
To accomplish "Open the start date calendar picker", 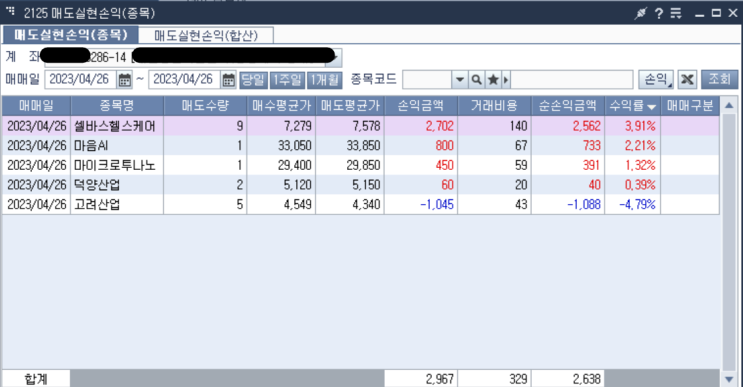I will (x=125, y=80).
